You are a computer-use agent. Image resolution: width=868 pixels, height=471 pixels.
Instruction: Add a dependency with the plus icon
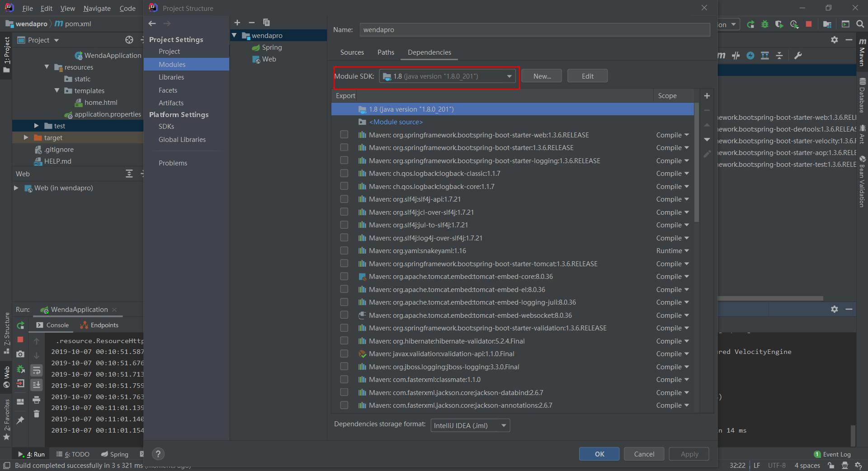coord(707,96)
